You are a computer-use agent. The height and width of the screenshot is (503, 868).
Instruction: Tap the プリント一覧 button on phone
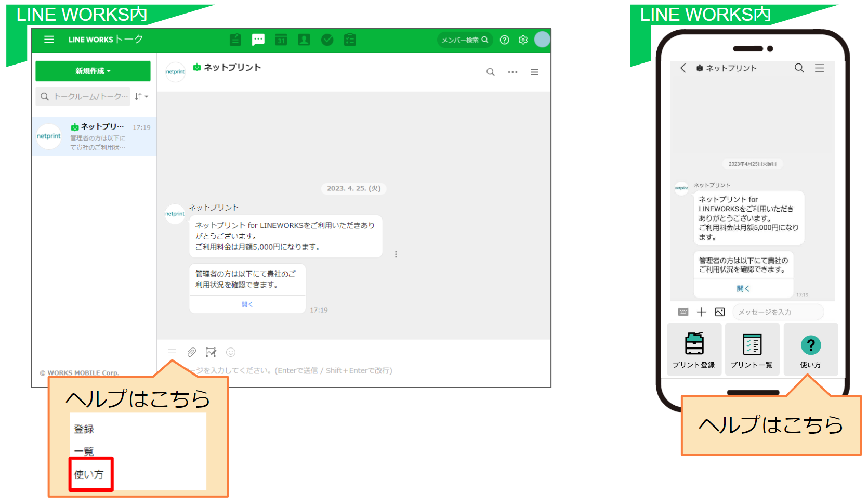(x=752, y=350)
